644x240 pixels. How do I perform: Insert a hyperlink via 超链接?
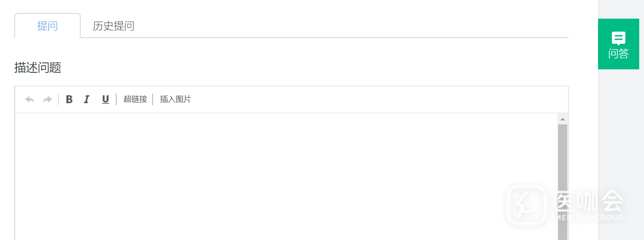point(135,99)
